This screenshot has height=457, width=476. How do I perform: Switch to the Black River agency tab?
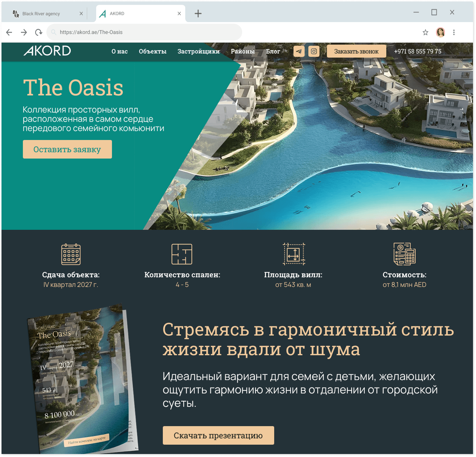pos(41,14)
